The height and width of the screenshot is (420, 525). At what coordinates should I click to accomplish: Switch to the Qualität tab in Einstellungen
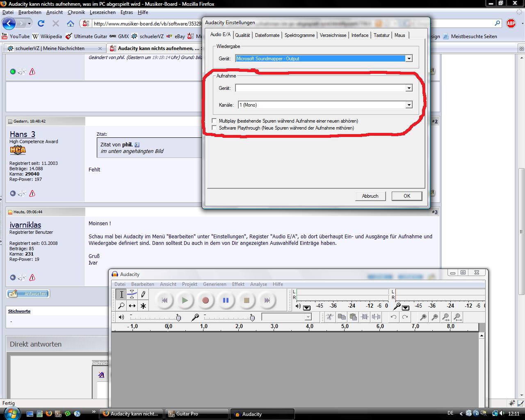[x=242, y=35]
